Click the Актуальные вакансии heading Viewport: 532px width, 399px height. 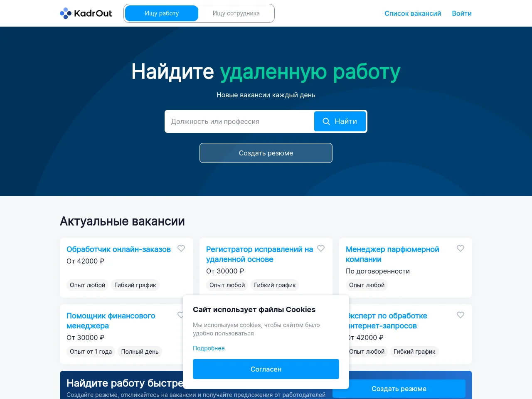(122, 221)
